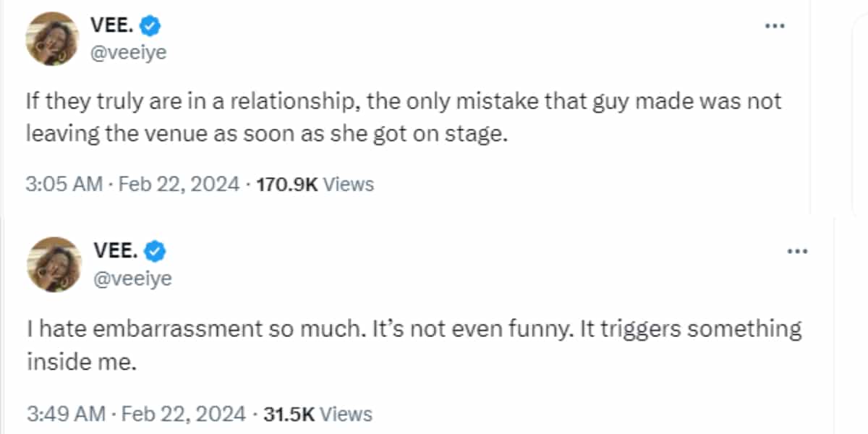Screen dimensions: 868x434
Task: Open the more options menu on the embarrassment tweet
Action: [x=796, y=251]
